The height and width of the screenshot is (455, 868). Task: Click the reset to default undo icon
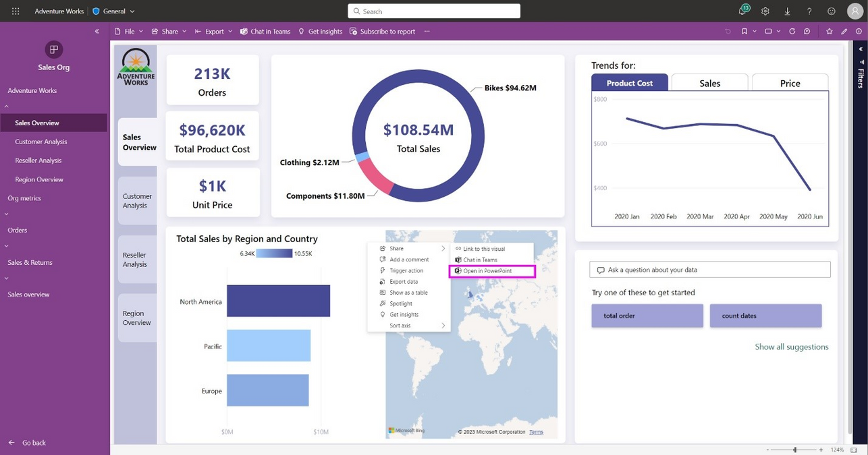coord(728,31)
